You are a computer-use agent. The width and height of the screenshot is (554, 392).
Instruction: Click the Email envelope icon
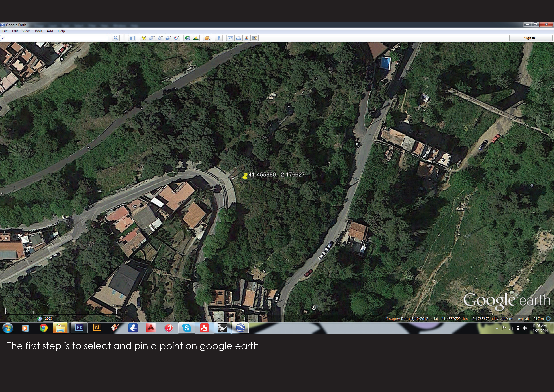(230, 38)
